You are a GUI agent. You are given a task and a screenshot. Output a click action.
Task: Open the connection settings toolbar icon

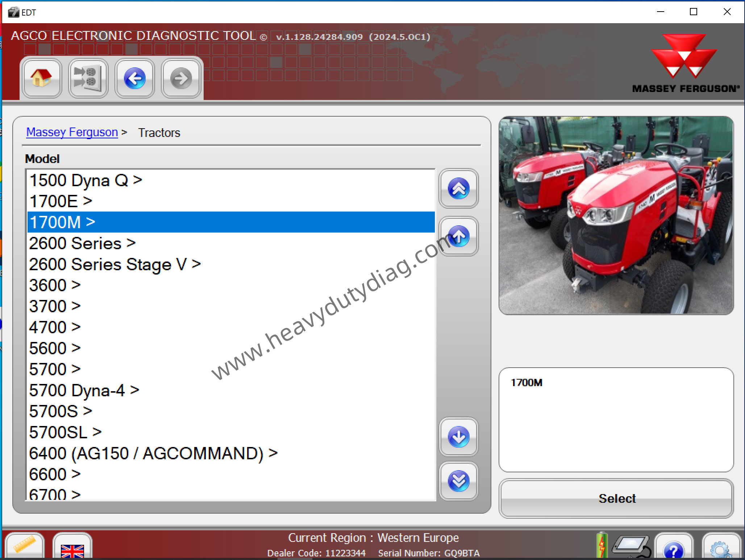88,78
